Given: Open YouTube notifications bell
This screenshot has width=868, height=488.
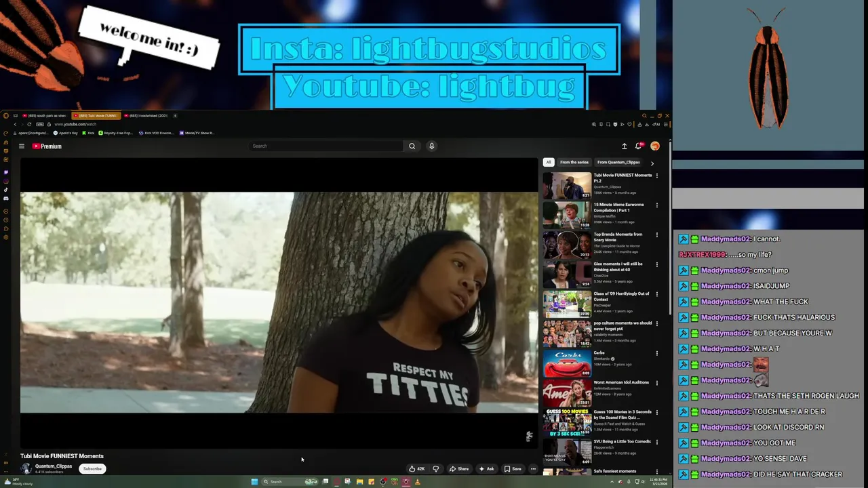Looking at the screenshot, I should coord(639,146).
